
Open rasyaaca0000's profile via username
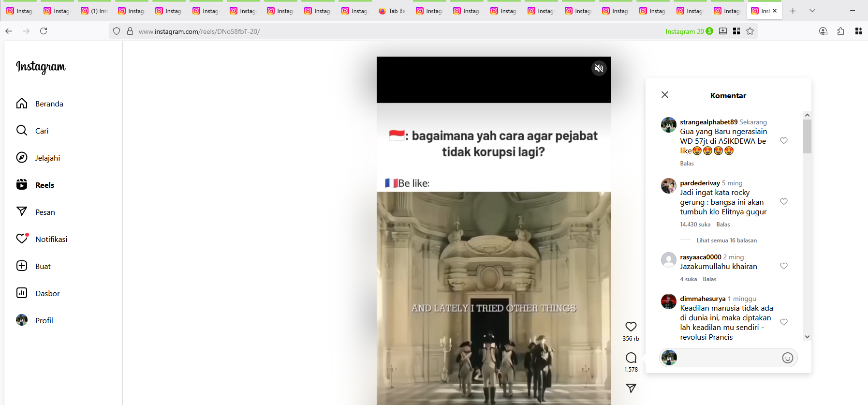coord(700,257)
